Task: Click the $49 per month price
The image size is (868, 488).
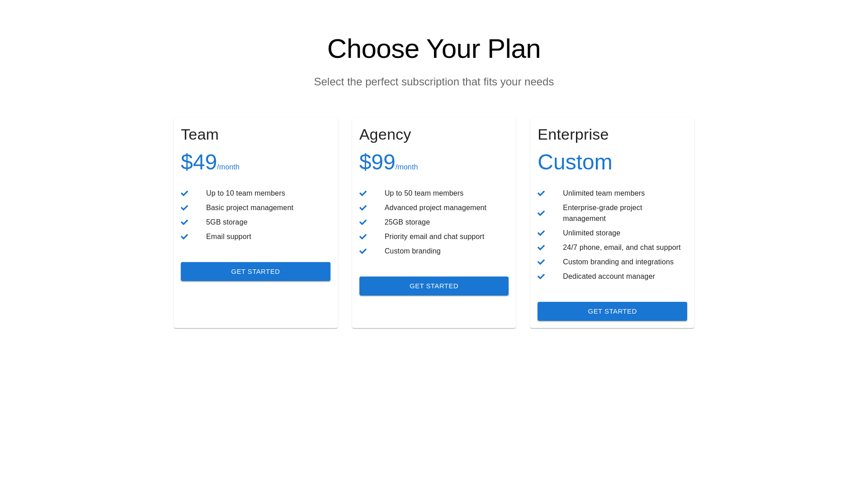Action: (x=210, y=162)
